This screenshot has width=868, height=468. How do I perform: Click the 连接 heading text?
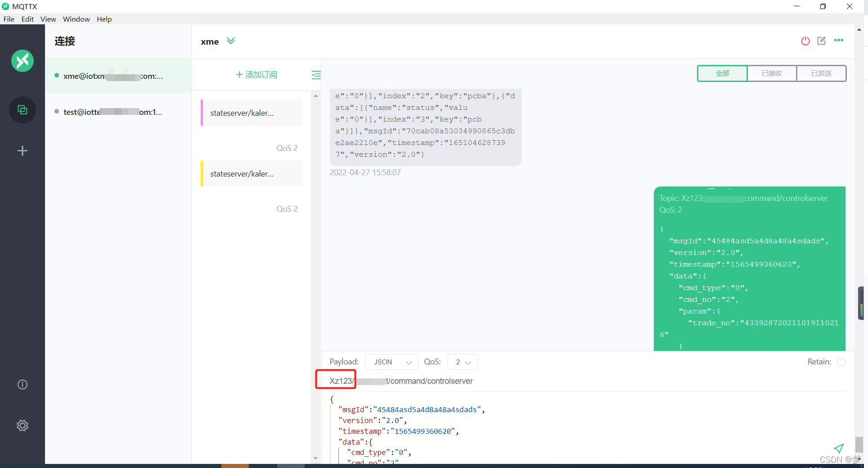click(x=65, y=41)
